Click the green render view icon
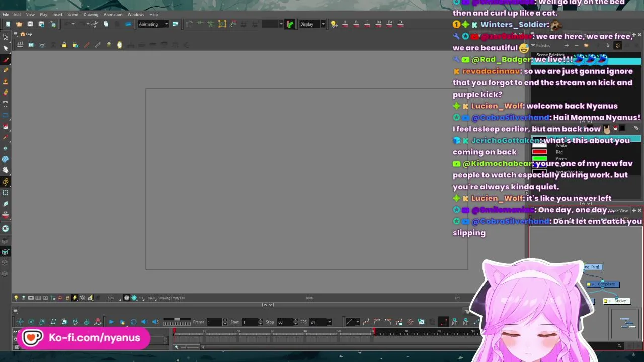644x362 pixels. pos(290,24)
